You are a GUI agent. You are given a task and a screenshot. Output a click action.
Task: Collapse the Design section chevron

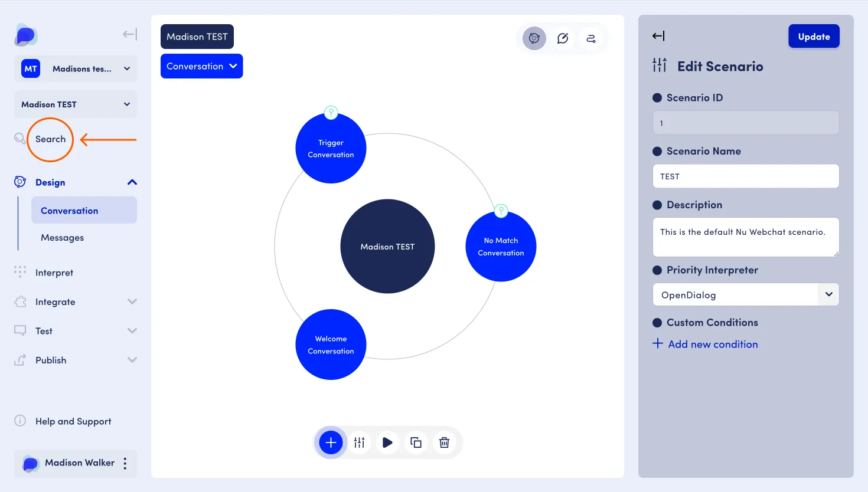point(132,182)
